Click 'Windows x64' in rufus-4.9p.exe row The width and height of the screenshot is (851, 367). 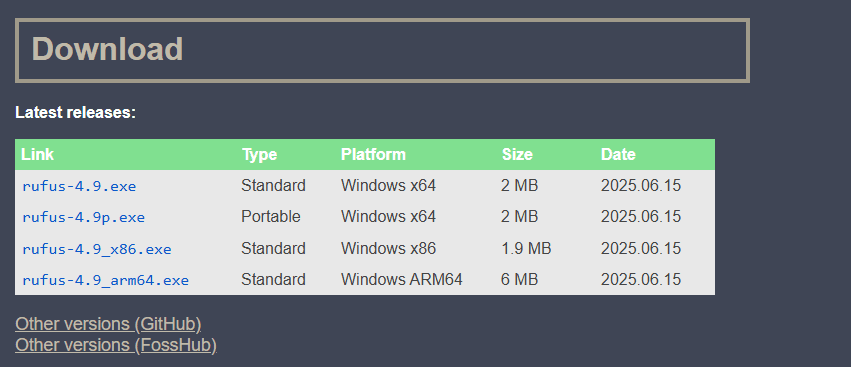(388, 217)
